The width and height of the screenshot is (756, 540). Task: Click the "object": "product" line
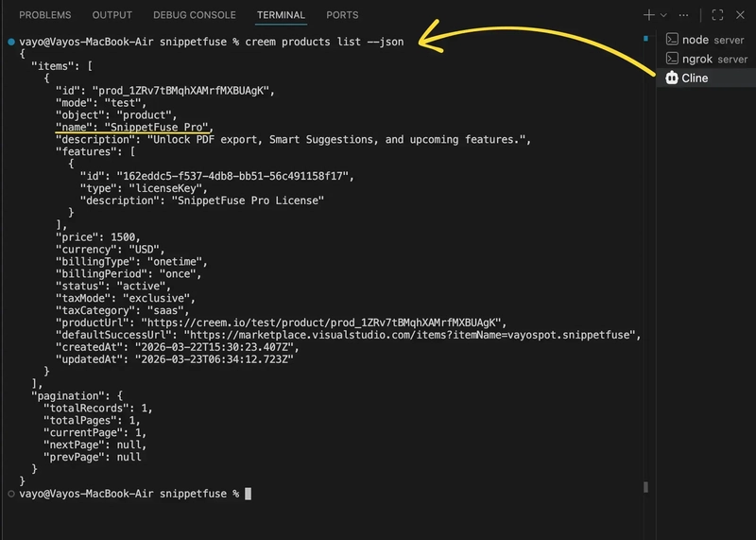coord(116,114)
